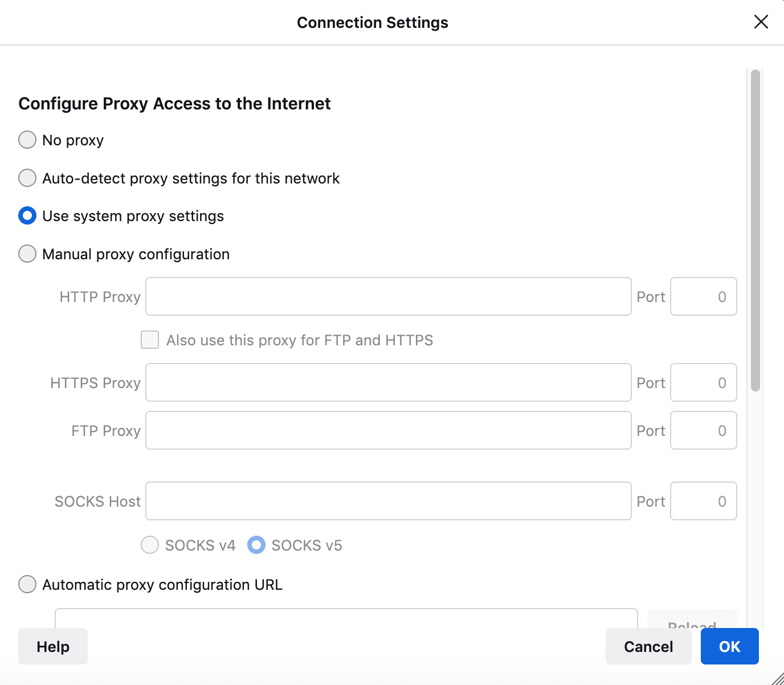Cancel the Connection Settings dialog
Viewport: 784px width, 685px height.
tap(648, 646)
